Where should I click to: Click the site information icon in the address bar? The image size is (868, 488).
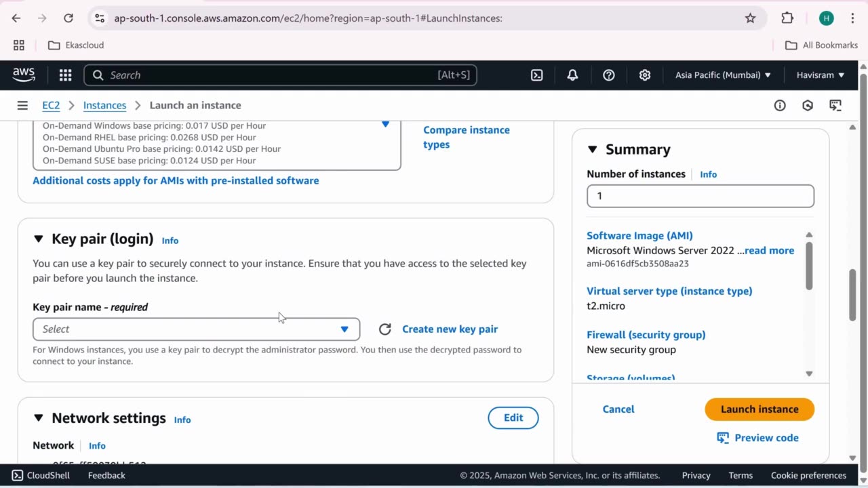[x=100, y=18]
